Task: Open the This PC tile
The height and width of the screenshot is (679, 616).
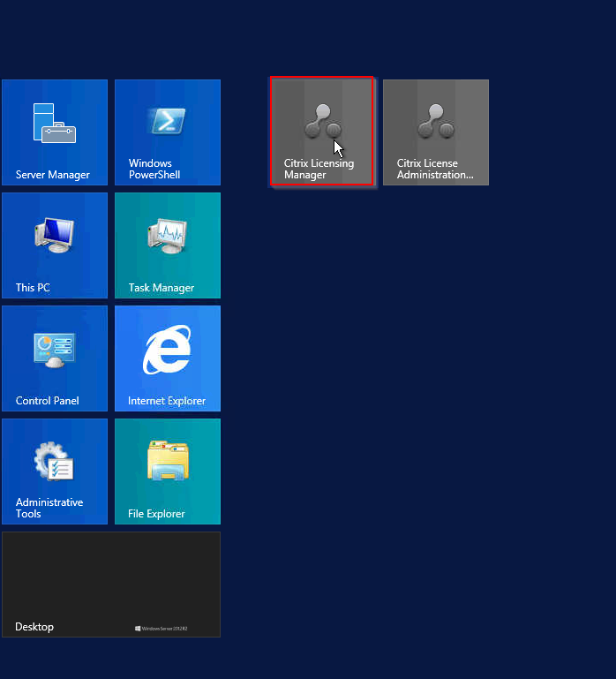Action: (x=55, y=245)
